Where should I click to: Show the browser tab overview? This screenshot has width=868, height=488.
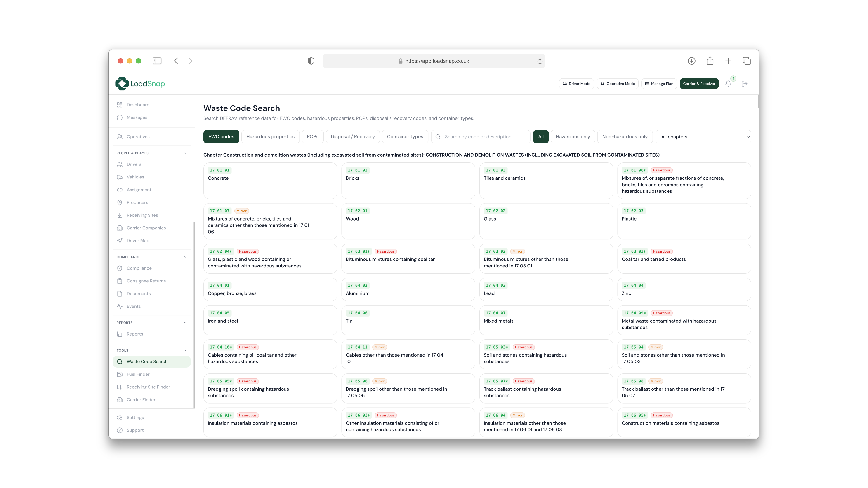[747, 61]
